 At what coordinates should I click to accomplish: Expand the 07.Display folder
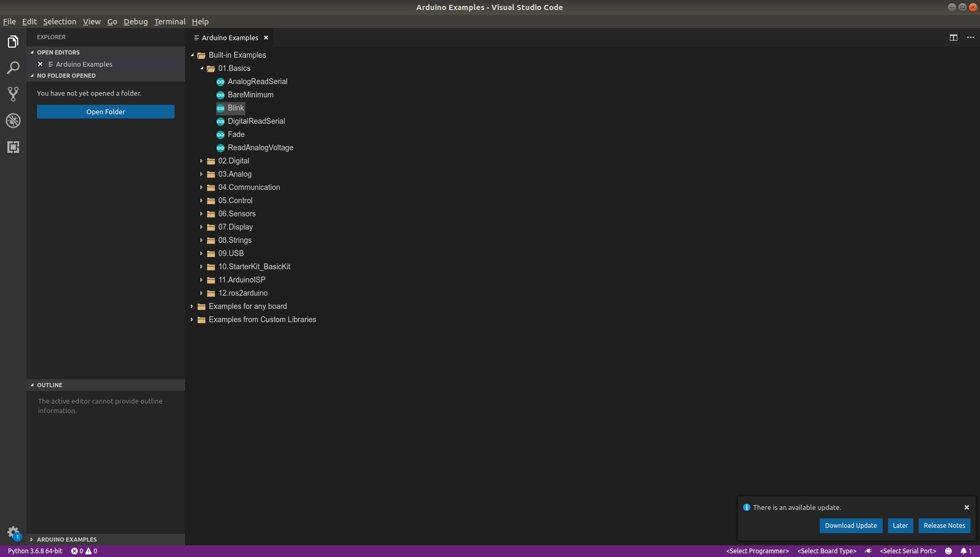pos(202,227)
